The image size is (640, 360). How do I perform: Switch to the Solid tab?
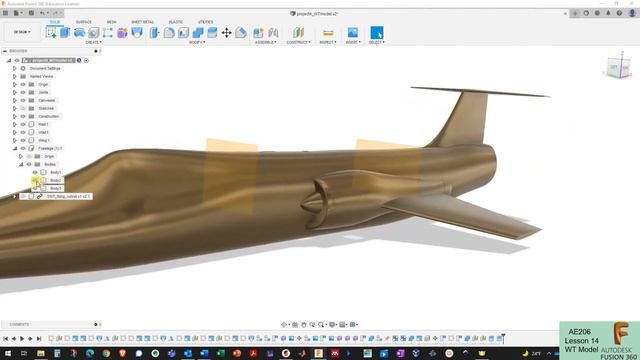tap(55, 22)
